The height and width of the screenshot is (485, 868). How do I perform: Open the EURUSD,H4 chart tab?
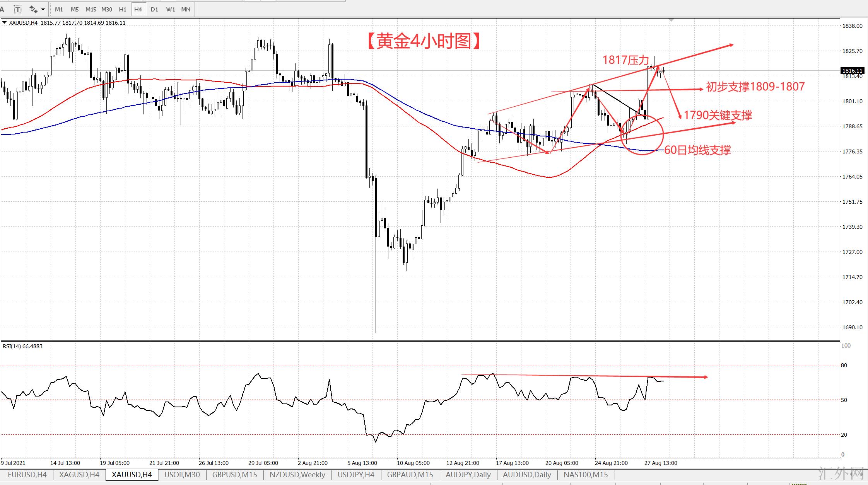(27, 475)
